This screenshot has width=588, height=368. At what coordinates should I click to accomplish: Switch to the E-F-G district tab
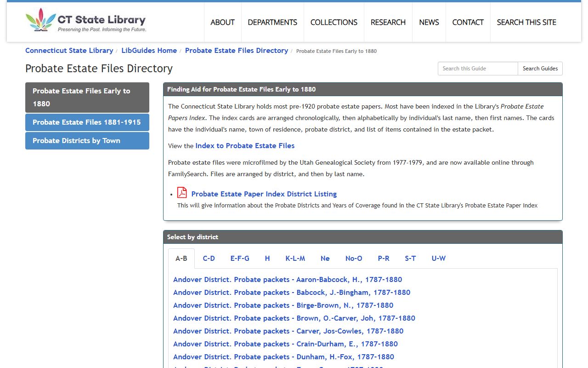pos(240,259)
